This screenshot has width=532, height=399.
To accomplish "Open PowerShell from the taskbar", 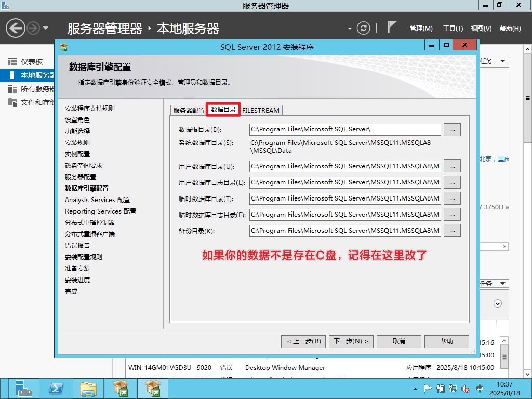I will point(56,389).
